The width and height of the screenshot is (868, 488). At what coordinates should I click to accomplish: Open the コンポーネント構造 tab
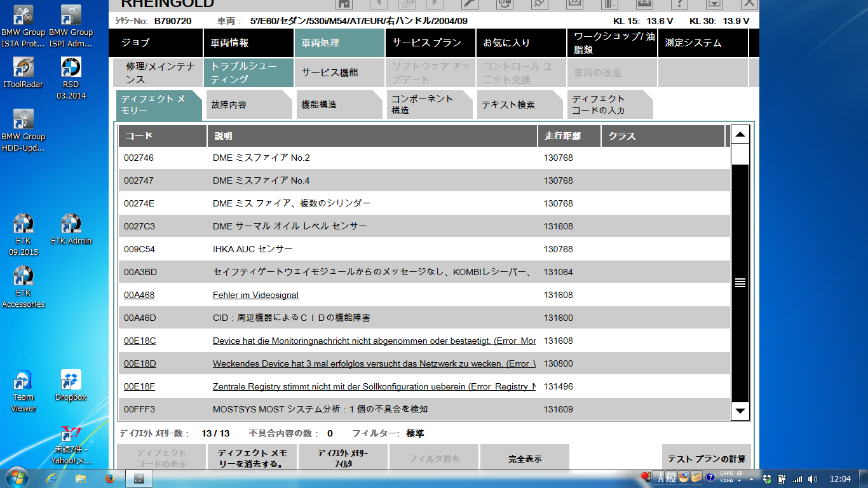(430, 105)
